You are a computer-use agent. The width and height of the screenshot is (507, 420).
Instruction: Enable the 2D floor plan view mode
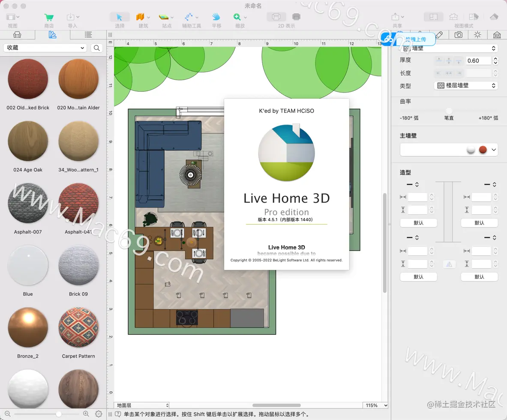(x=433, y=17)
